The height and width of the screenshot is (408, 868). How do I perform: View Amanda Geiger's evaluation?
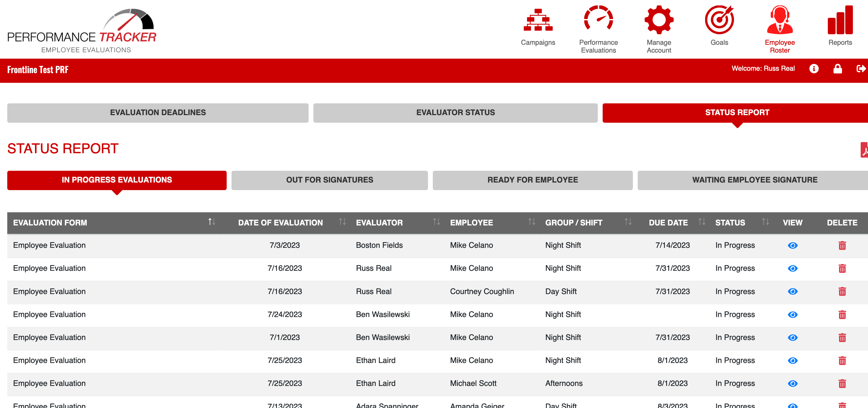pyautogui.click(x=792, y=405)
